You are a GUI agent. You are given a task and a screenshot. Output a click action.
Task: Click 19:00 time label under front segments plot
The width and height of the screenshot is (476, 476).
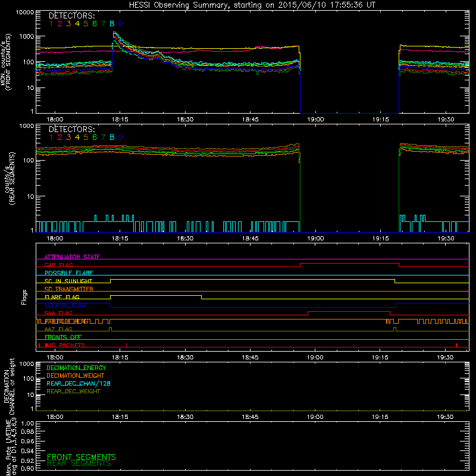(x=315, y=120)
